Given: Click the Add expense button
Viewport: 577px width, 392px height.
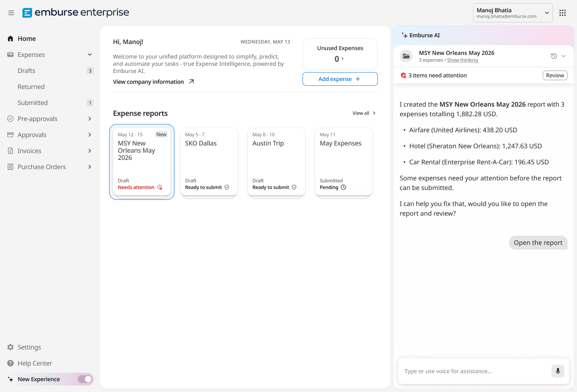Looking at the screenshot, I should [x=340, y=79].
